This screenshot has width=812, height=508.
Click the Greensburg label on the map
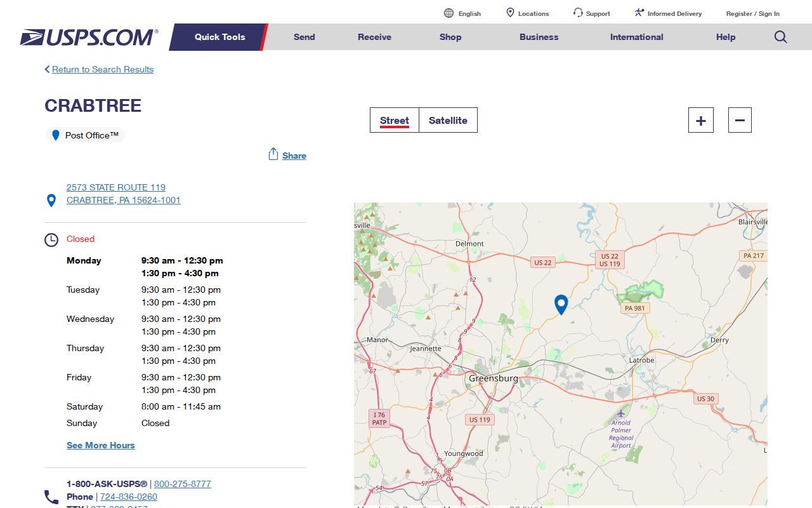[494, 378]
